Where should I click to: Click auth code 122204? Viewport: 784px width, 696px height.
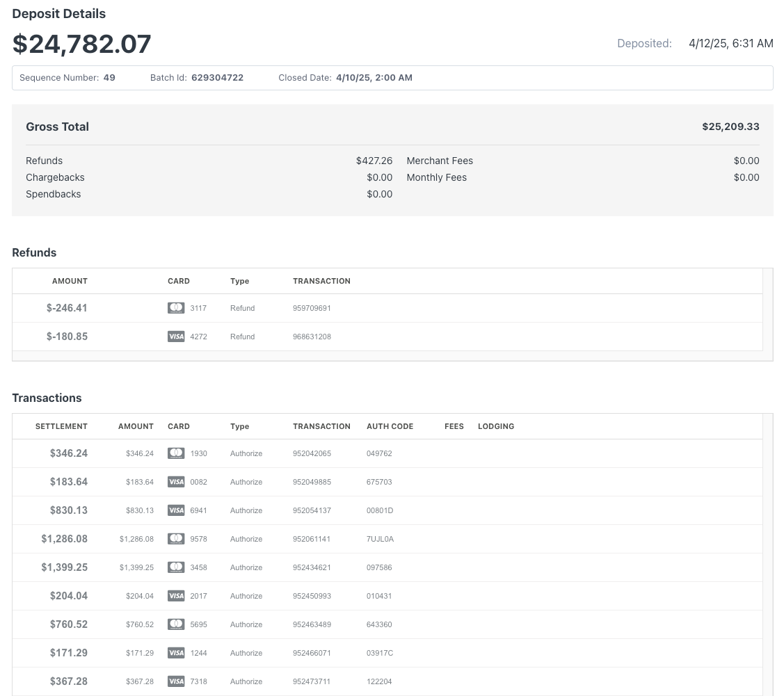[x=379, y=681]
